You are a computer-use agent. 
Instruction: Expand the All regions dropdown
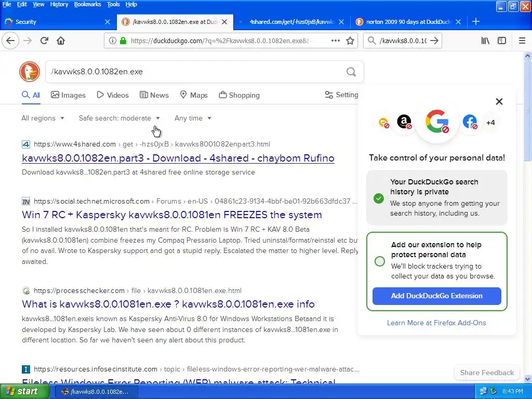tap(43, 118)
